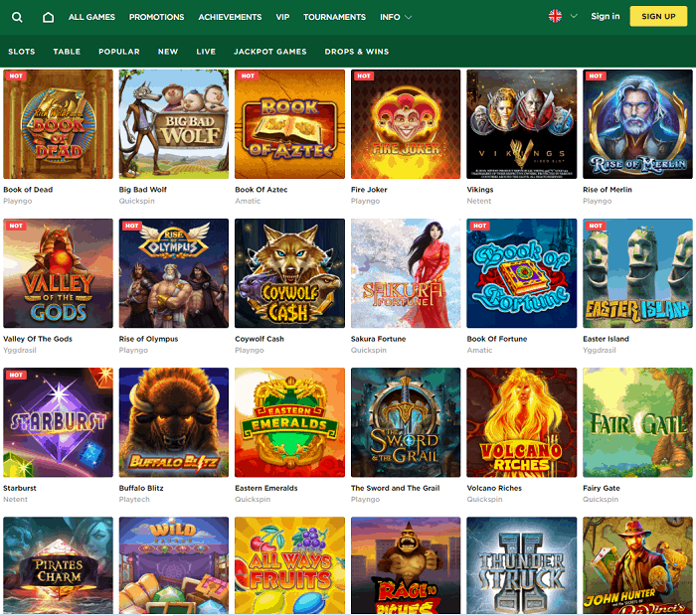Click the Volcano Riches title text
This screenshot has width=696, height=616.
[494, 488]
